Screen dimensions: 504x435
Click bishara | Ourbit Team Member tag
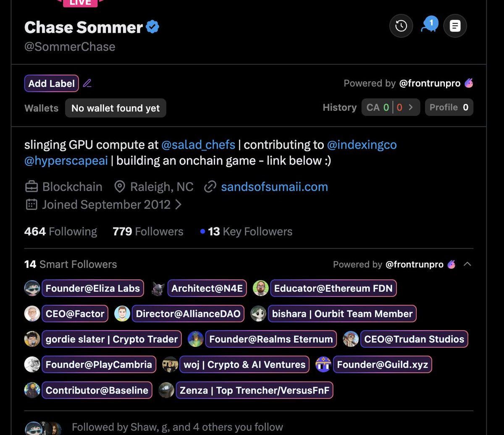342,314
